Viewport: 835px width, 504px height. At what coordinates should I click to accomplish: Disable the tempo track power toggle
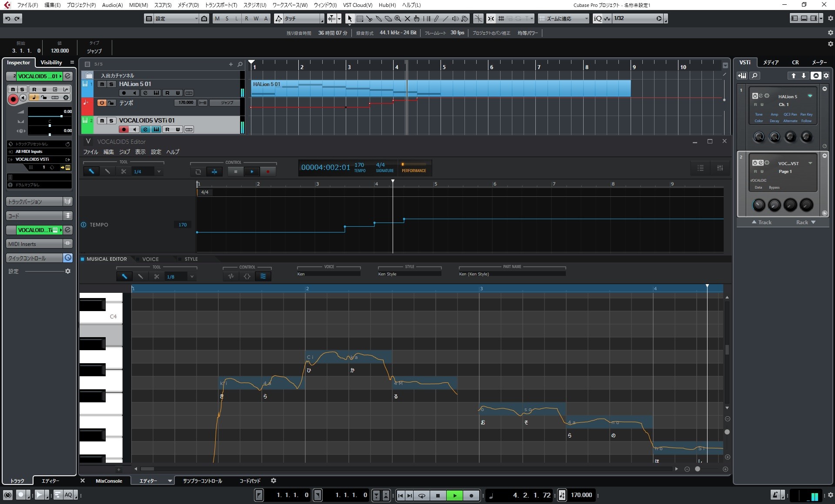pyautogui.click(x=102, y=103)
